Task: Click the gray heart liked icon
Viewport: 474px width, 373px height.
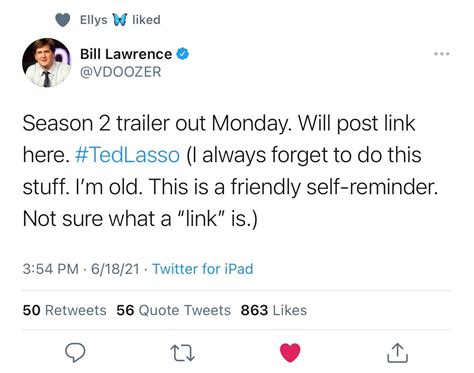Action: (63, 20)
